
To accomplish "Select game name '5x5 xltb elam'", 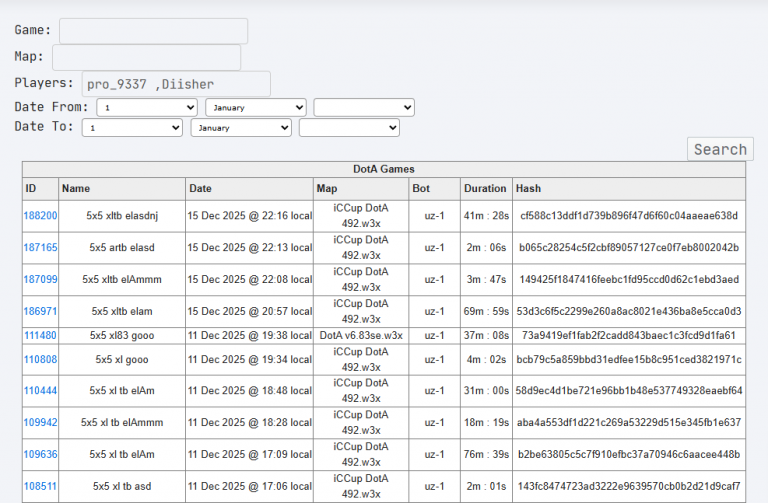I will [122, 311].
